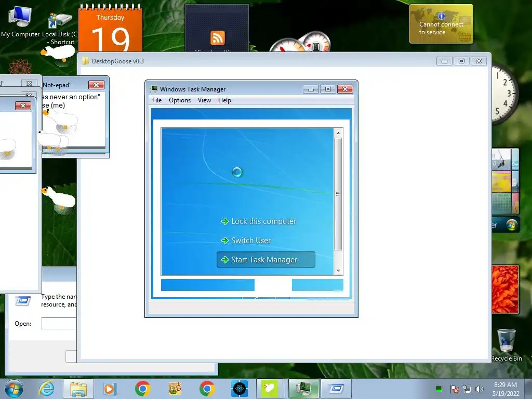This screenshot has width=532, height=399.
Task: Open Windows Media Player from taskbar
Action: tap(109, 389)
